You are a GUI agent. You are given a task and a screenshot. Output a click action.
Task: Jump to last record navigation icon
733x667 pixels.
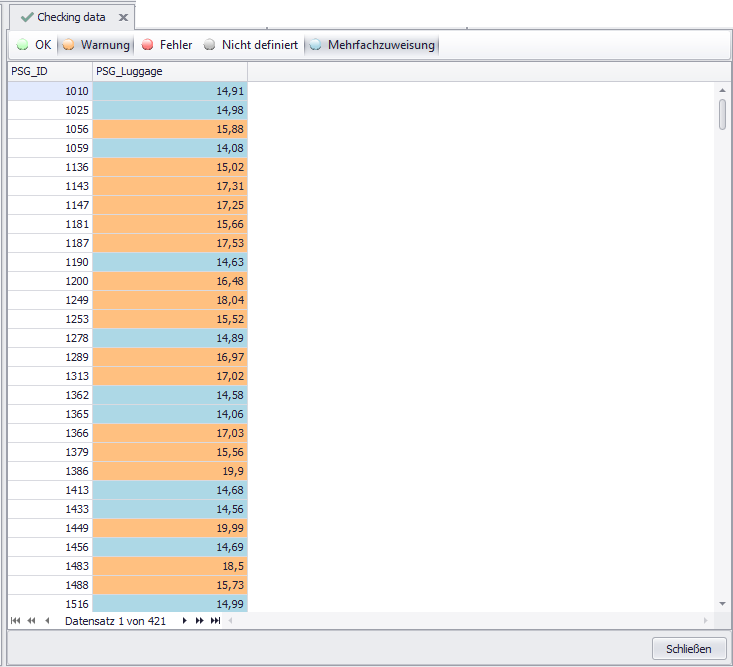(216, 621)
